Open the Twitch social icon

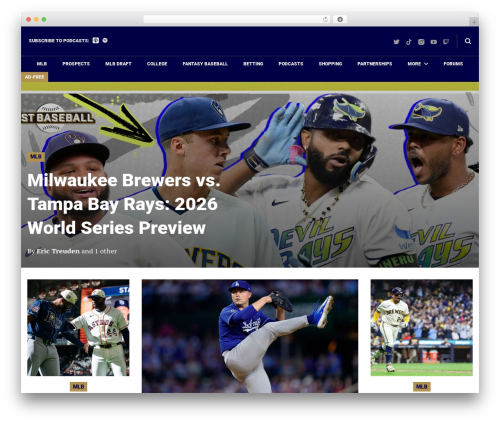click(x=446, y=42)
